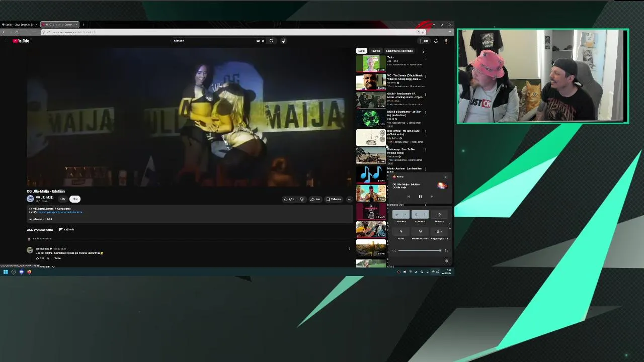Like the video with the thumbs-up button
The width and height of the screenshot is (644, 362).
(288, 199)
